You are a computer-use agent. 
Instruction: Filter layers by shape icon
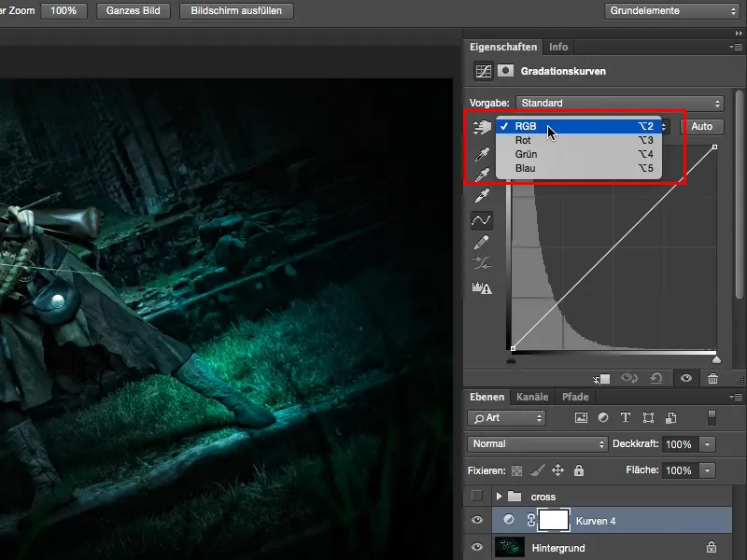point(648,418)
